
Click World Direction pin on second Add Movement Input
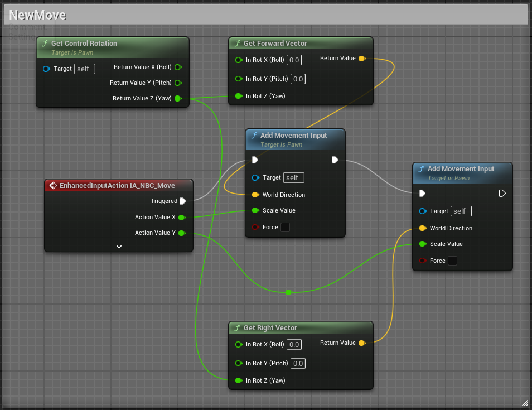pos(423,228)
